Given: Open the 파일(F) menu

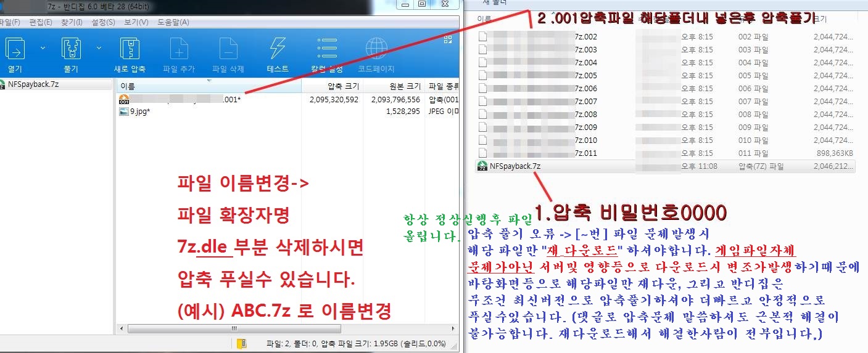Looking at the screenshot, I should coord(9,22).
